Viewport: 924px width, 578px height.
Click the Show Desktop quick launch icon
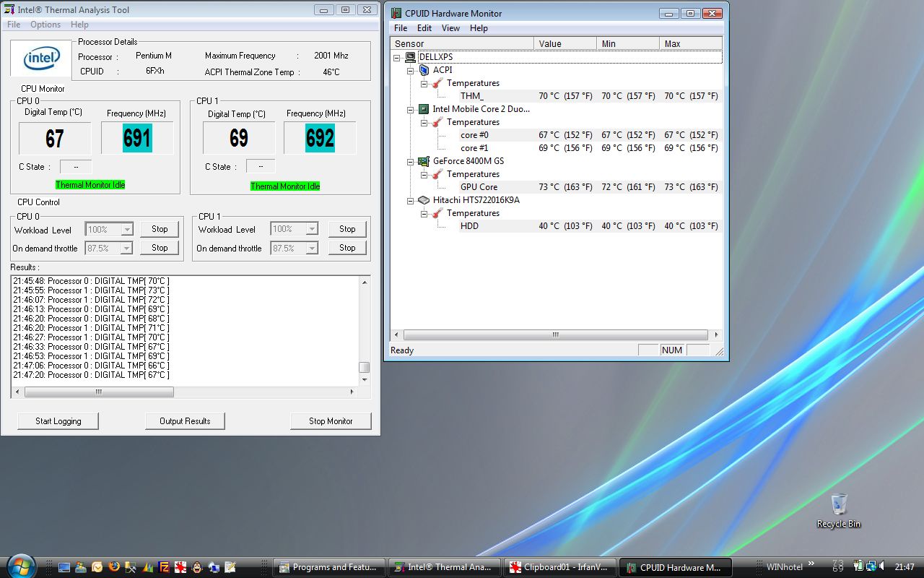[x=64, y=567]
